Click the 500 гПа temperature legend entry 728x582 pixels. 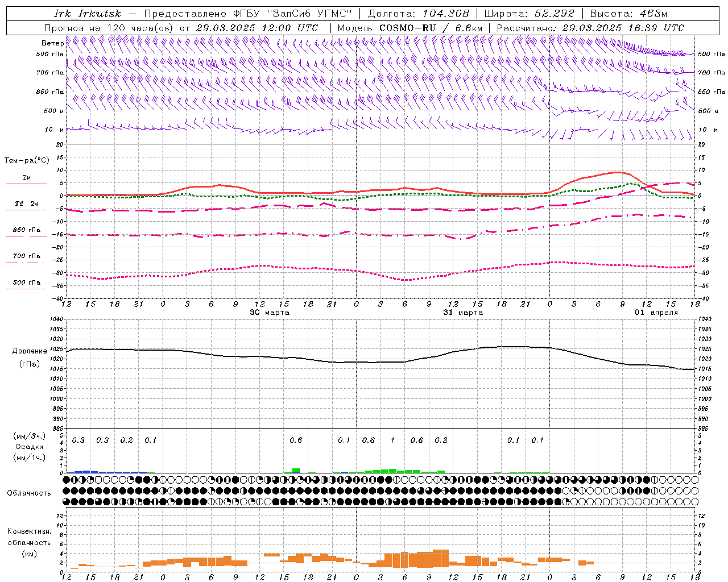point(27,282)
